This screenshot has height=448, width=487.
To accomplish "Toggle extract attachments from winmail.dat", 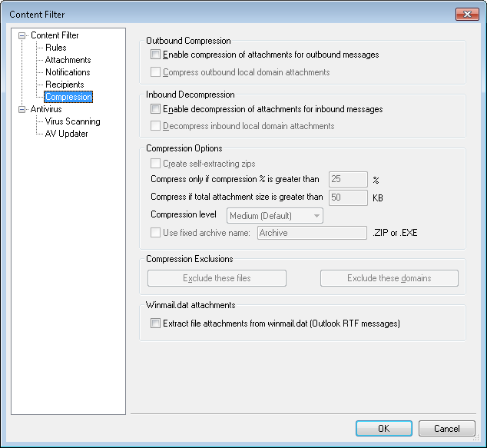I will (156, 324).
